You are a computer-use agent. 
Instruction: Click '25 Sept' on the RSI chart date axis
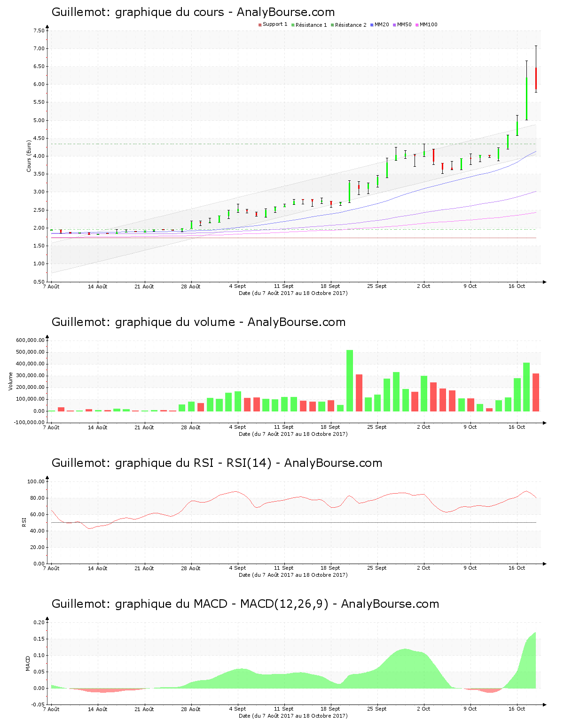click(377, 568)
